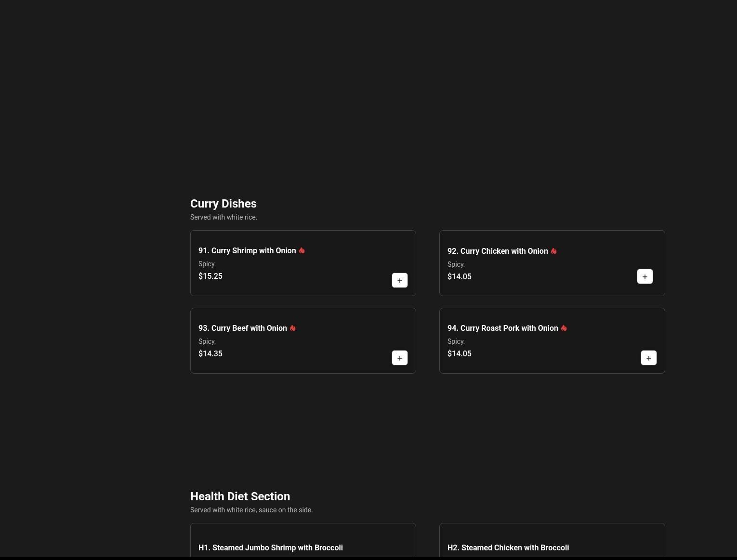Select 94. Curry Roast Pork with Onion title

502,328
